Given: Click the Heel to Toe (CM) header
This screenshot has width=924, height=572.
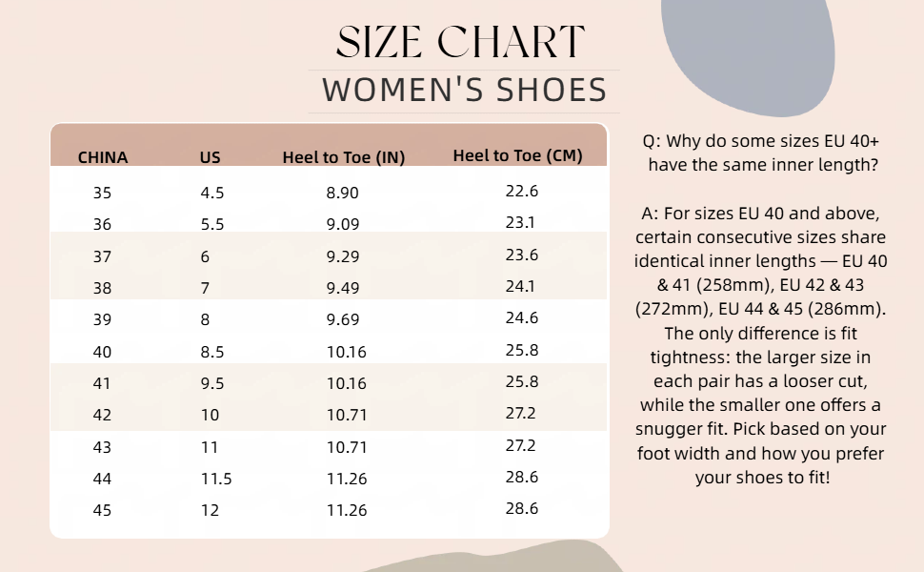Looking at the screenshot, I should click(x=517, y=155).
